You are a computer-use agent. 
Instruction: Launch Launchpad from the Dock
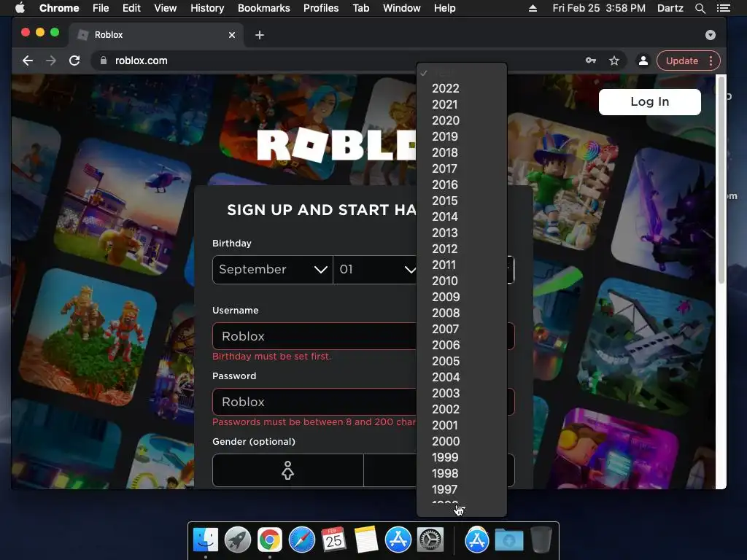tap(238, 540)
